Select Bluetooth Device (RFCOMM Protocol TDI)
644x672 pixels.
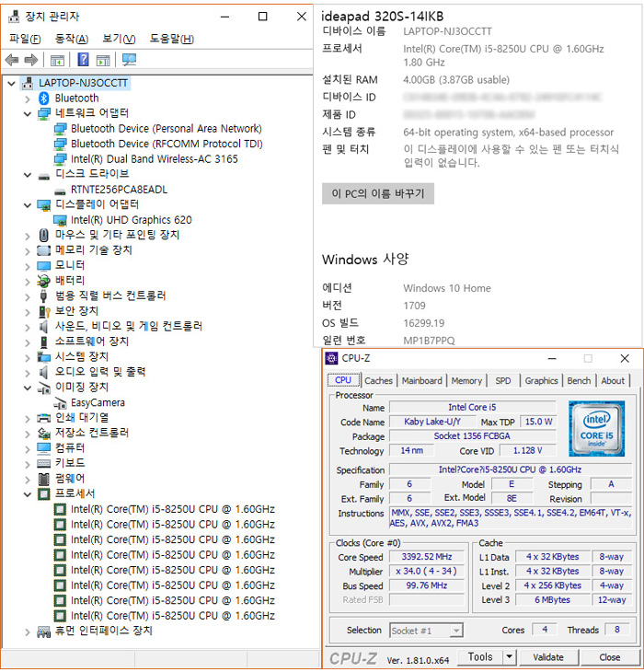[167, 144]
